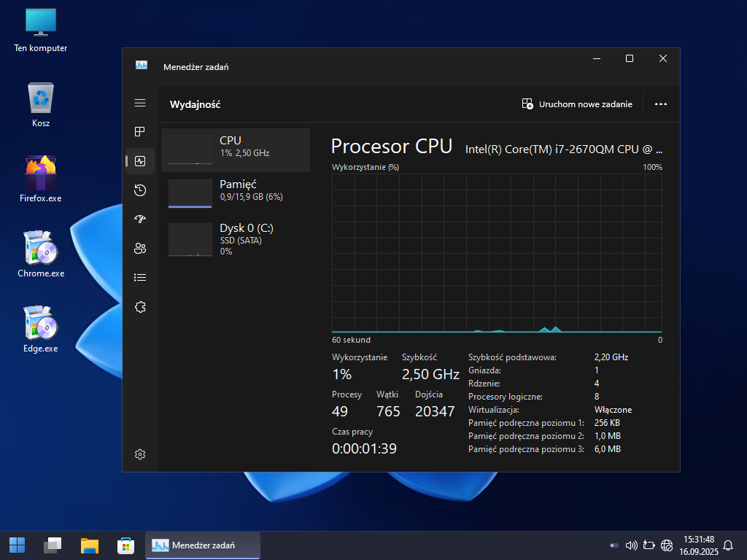
Task: Open the Services puzzle-piece icon
Action: pos(140,307)
